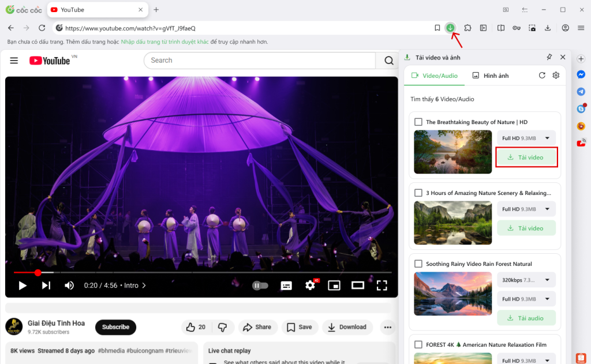This screenshot has width=591, height=364.
Task: Open the browser sidebar panel icon
Action: coord(483,28)
